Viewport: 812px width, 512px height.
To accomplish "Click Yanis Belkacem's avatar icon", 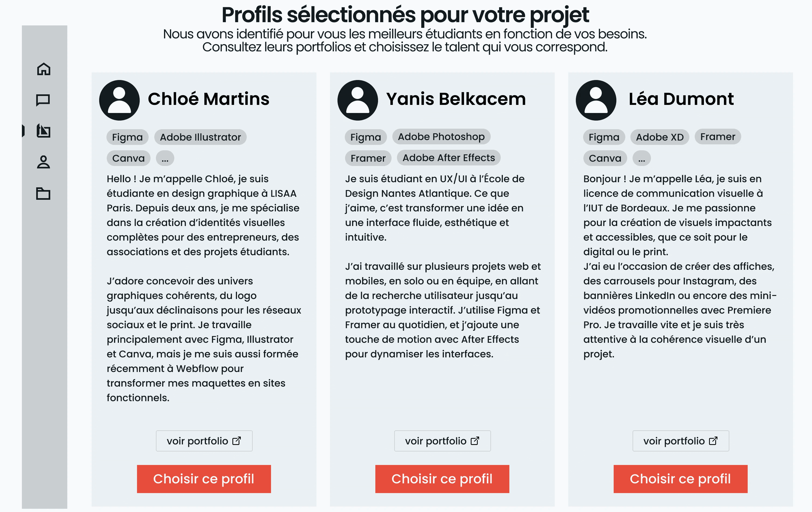I will [357, 100].
